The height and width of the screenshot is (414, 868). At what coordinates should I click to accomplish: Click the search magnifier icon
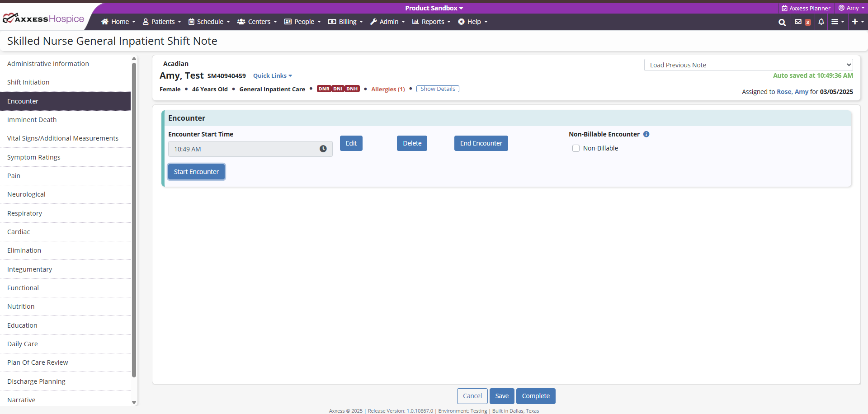(782, 22)
